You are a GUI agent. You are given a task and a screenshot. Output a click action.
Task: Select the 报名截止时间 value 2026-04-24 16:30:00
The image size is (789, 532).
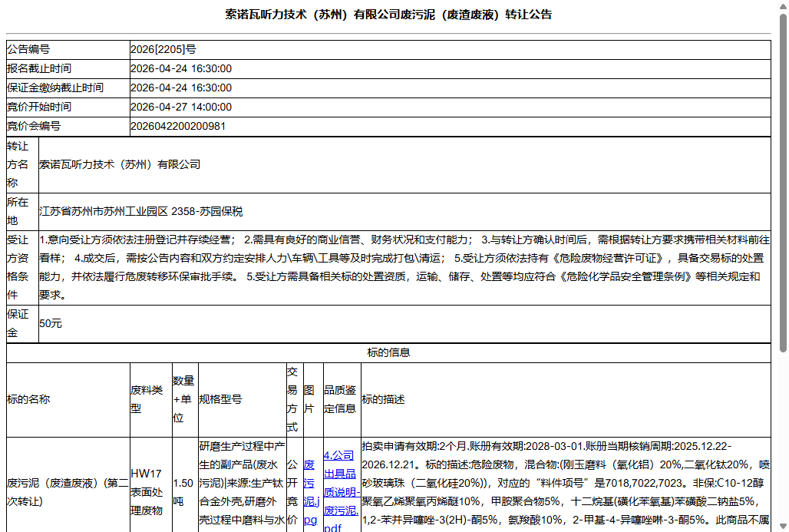coord(181,68)
